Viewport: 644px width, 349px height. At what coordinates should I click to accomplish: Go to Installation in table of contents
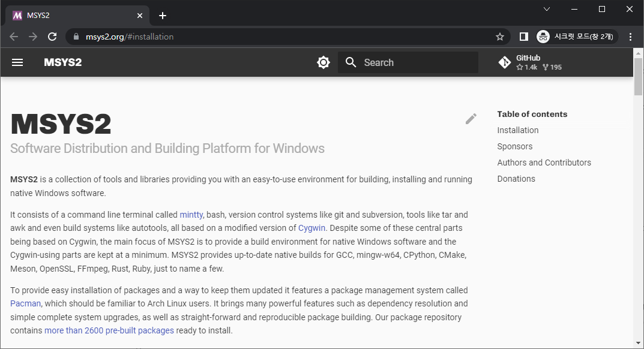(517, 130)
